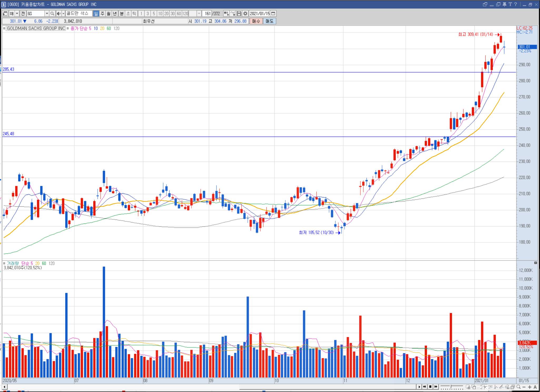Screen dimensions: 540x392
Task: Click the zoom-out minus icon
Action: tap(524, 387)
